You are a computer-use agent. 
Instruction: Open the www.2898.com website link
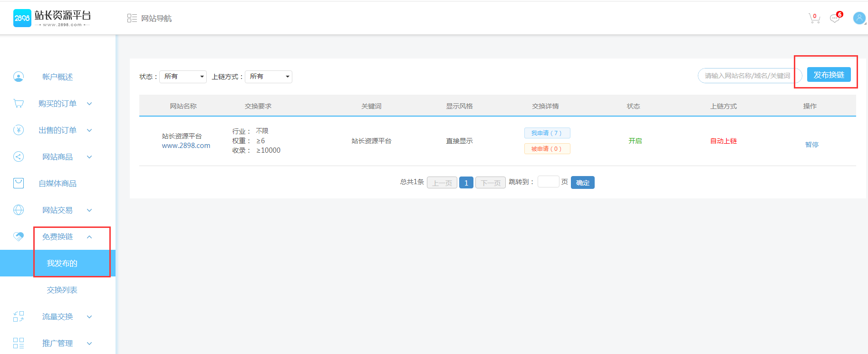(186, 146)
